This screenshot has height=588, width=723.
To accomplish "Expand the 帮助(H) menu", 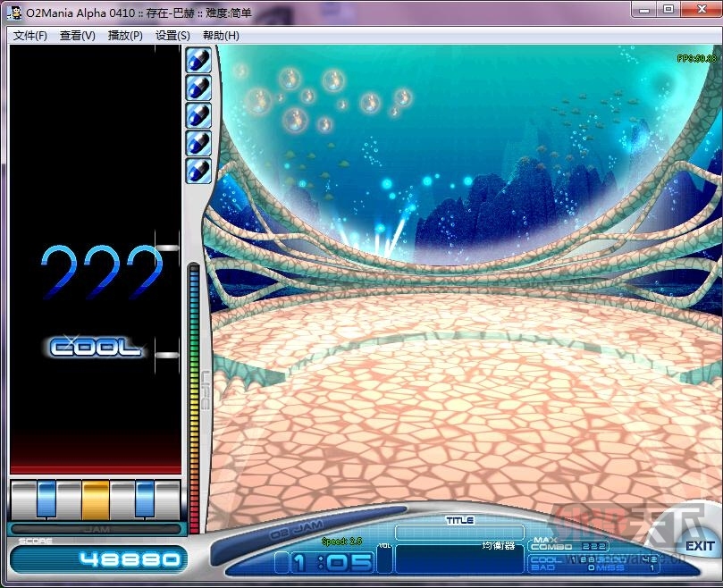I will coord(221,36).
